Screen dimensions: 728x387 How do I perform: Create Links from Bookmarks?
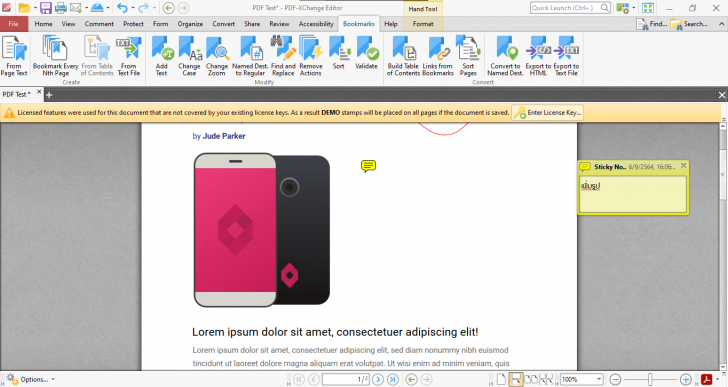(x=438, y=56)
